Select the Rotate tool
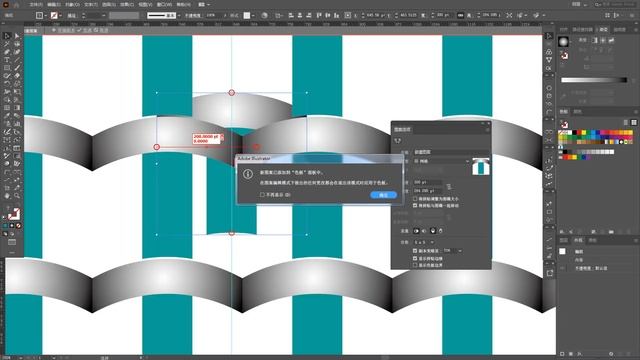Image resolution: width=640 pixels, height=360 pixels. click(7, 84)
